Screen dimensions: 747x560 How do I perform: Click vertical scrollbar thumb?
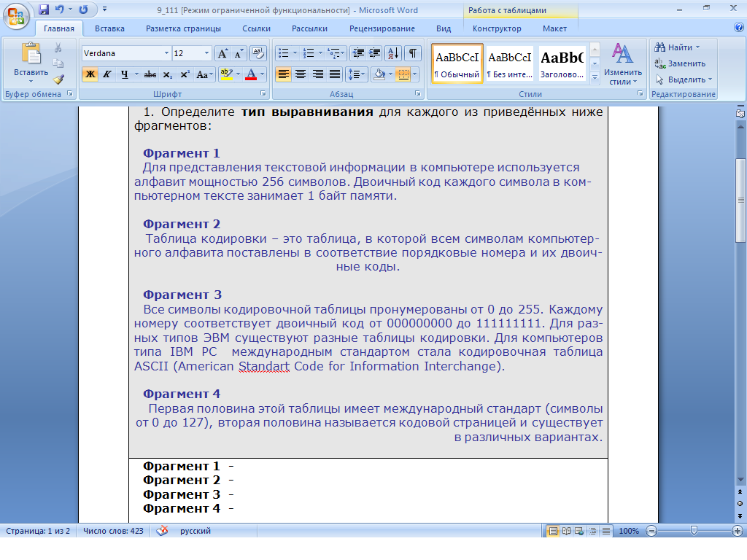pyautogui.click(x=740, y=200)
